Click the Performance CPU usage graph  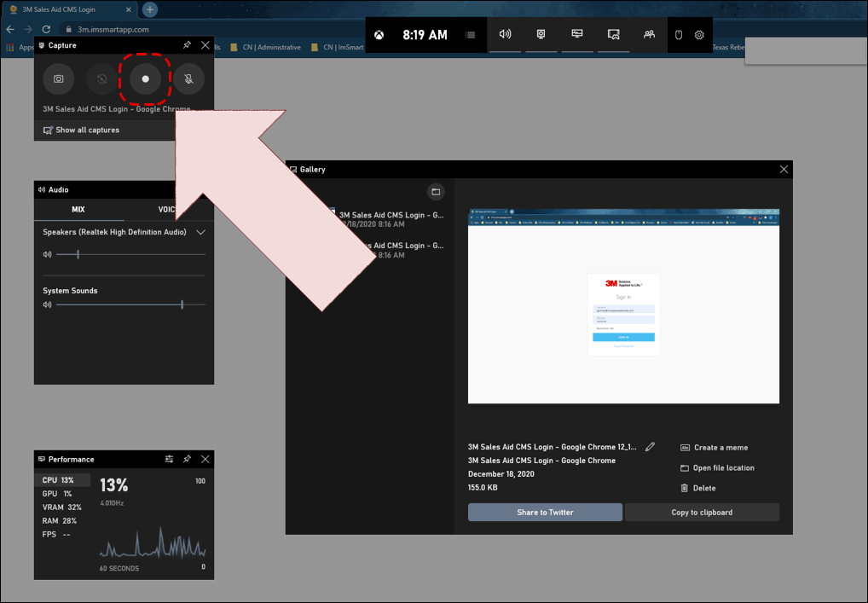point(153,542)
